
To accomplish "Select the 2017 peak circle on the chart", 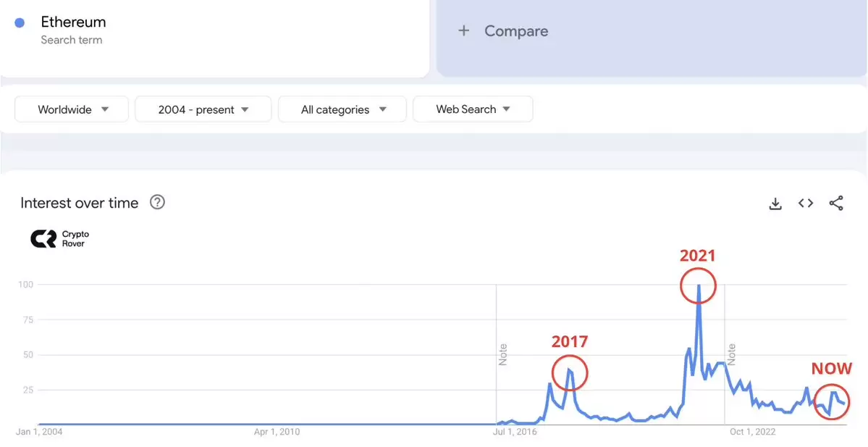I will click(x=570, y=372).
